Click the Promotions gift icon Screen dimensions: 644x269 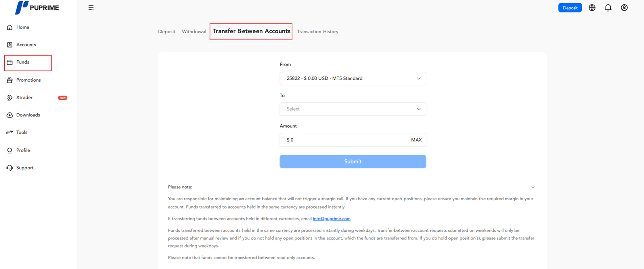9,80
